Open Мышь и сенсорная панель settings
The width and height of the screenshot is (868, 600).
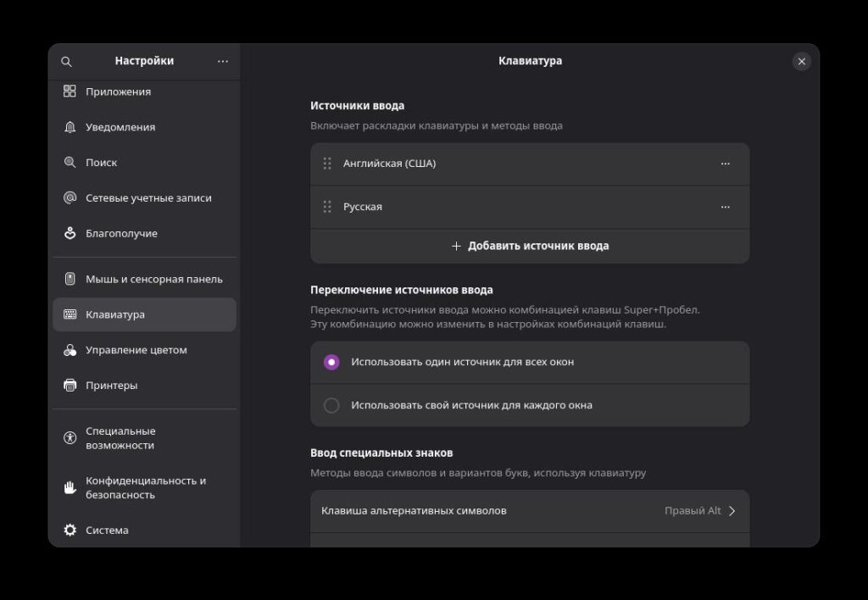coord(153,279)
